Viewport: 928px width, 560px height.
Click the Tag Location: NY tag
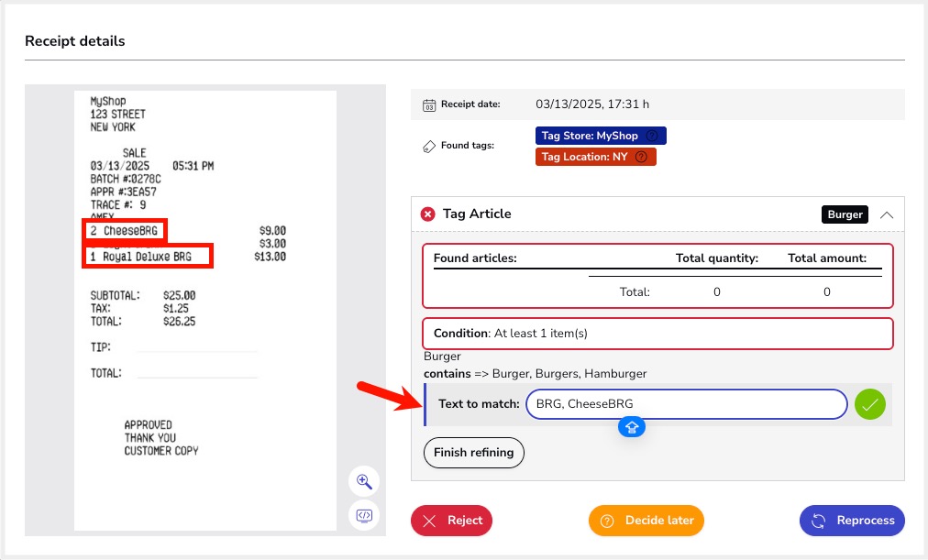pos(584,157)
